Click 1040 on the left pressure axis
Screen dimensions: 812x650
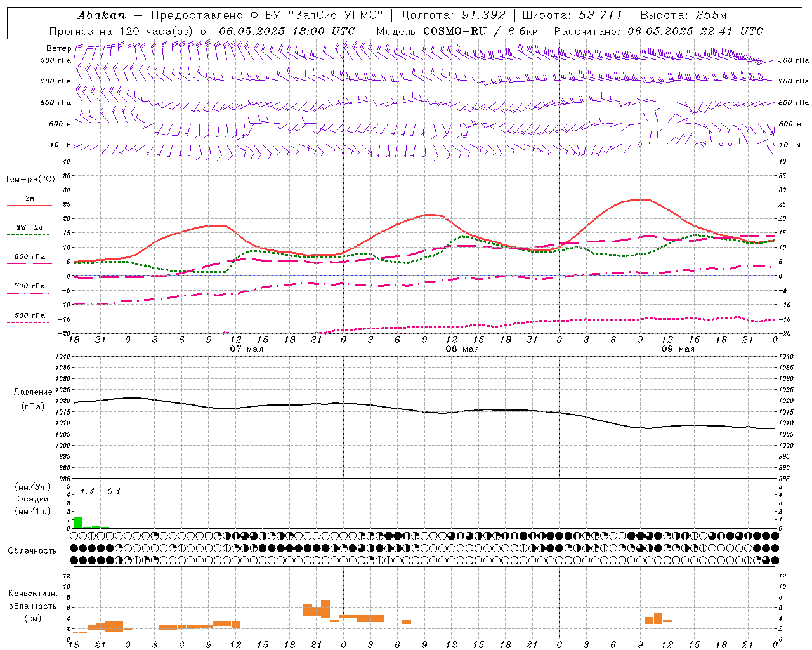pyautogui.click(x=64, y=357)
